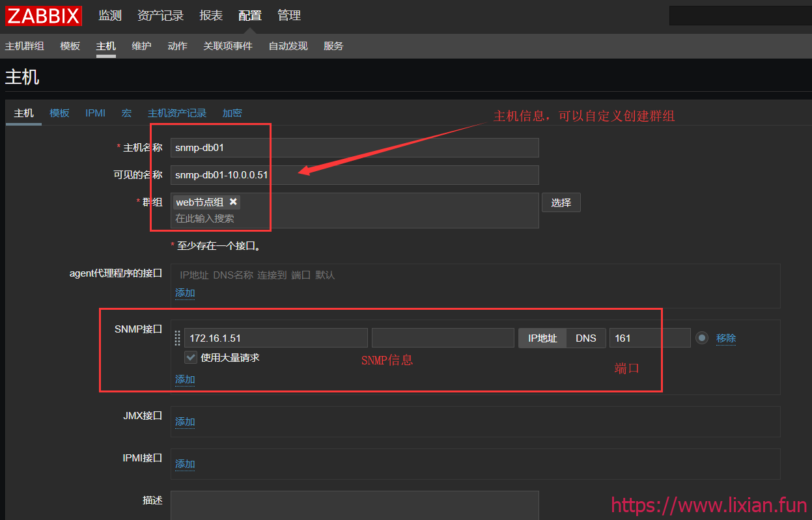The height and width of the screenshot is (520, 812).
Task: Select the default SNMP interface radio button
Action: click(701, 338)
